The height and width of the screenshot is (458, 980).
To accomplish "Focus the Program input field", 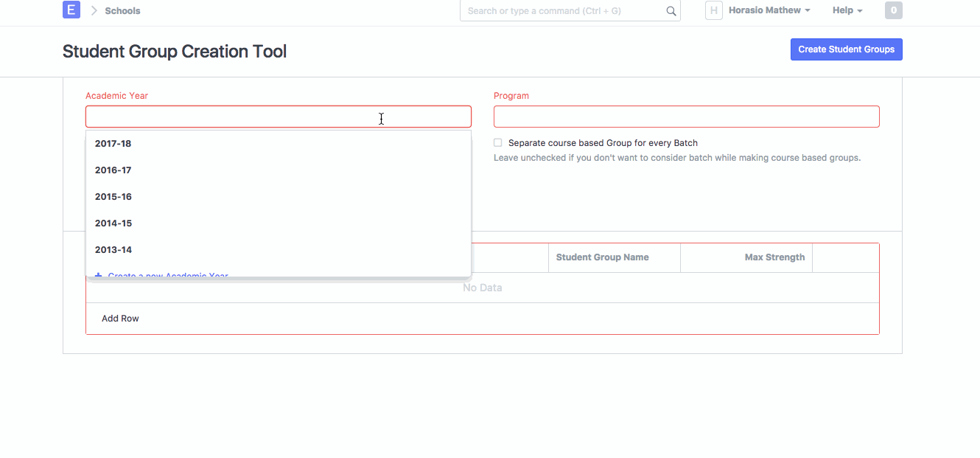I will click(686, 117).
